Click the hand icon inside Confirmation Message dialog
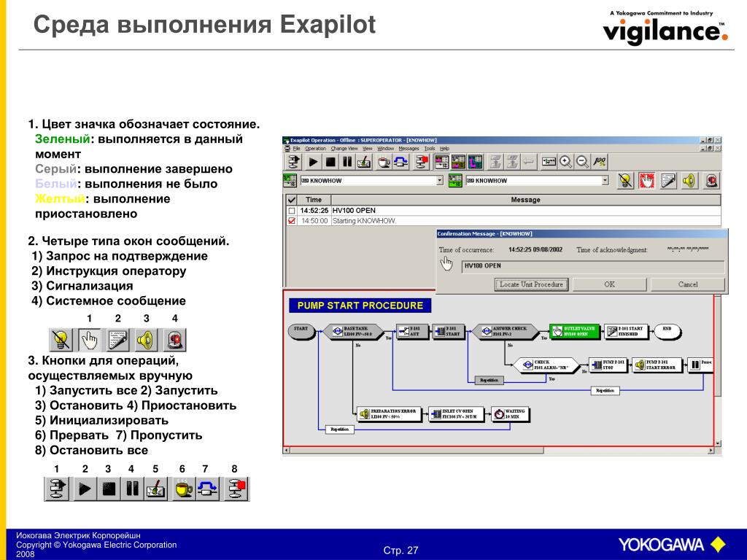Image resolution: width=747 pixels, height=560 pixels. pos(446,263)
